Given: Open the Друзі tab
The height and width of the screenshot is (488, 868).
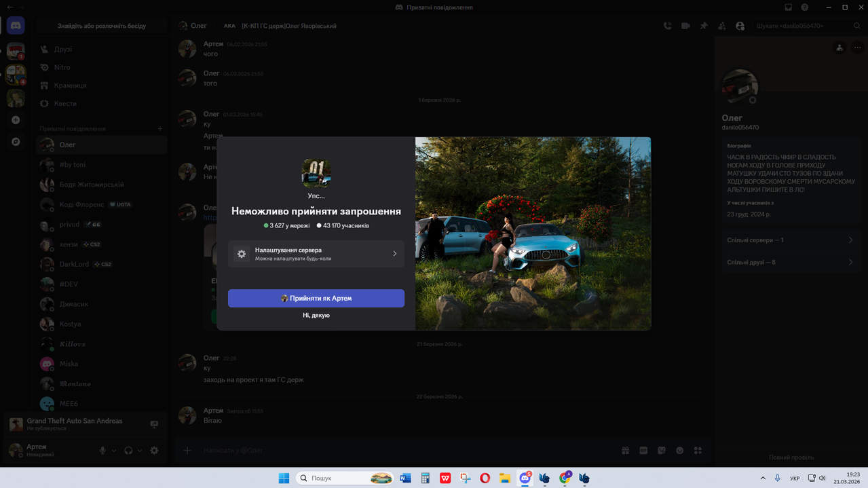Looking at the screenshot, I should coord(102,50).
